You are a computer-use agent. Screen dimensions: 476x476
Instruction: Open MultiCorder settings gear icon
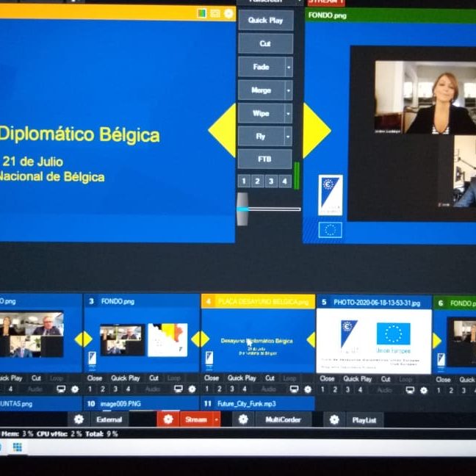[243, 419]
